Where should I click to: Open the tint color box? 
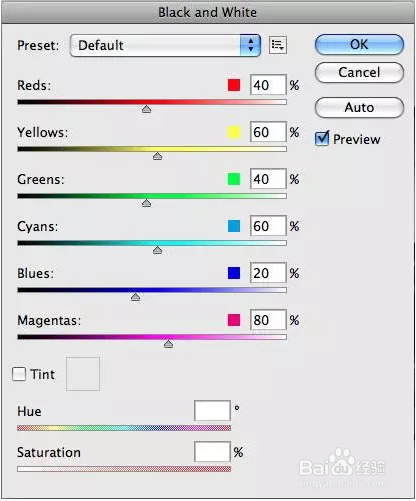[83, 374]
